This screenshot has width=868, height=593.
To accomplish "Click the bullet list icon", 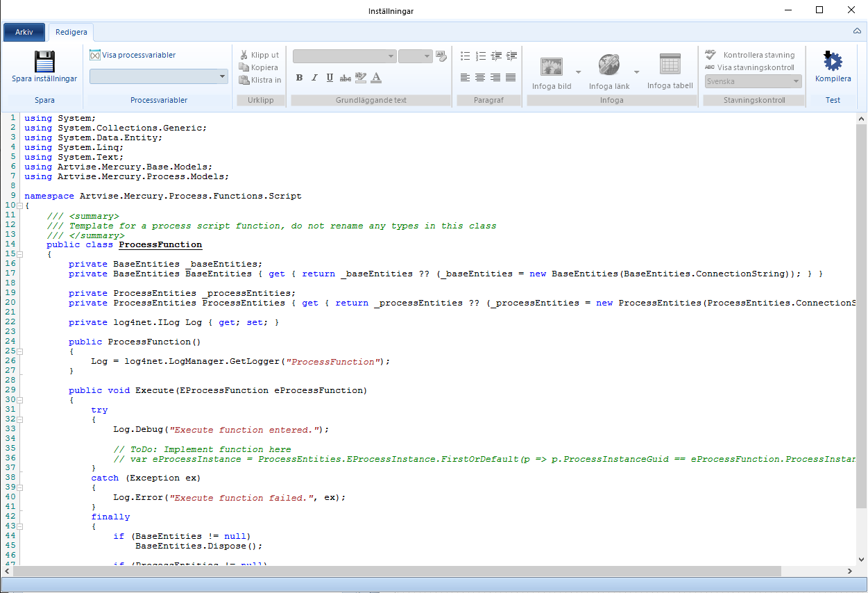I will tap(465, 56).
